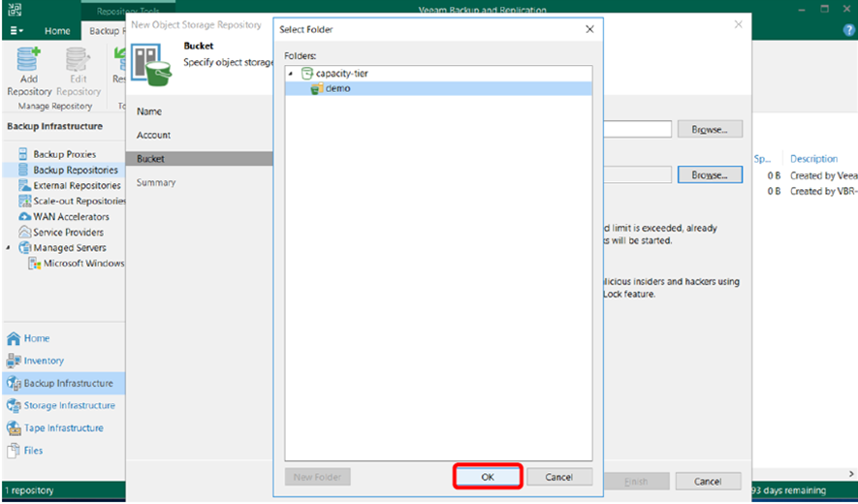Select Backup Repositories tree node

click(x=75, y=171)
